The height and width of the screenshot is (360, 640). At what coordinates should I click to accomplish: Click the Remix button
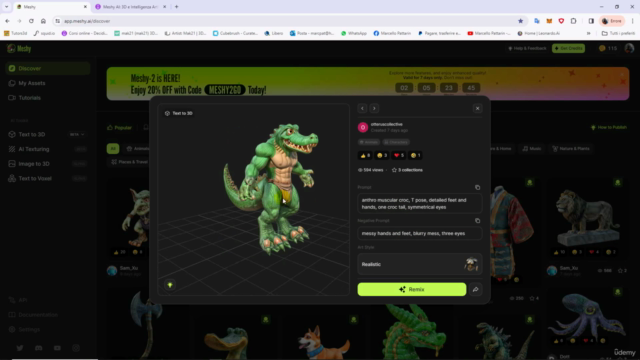[411, 289]
